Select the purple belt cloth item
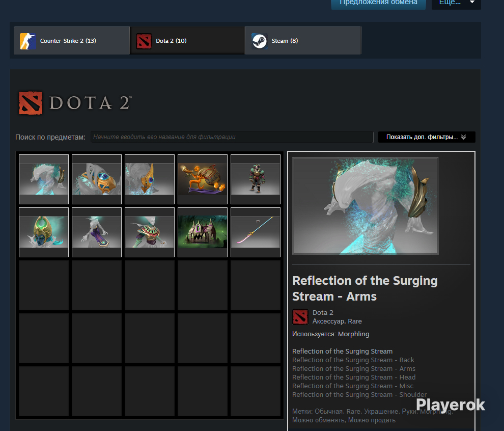The image size is (504, 431). [97, 232]
